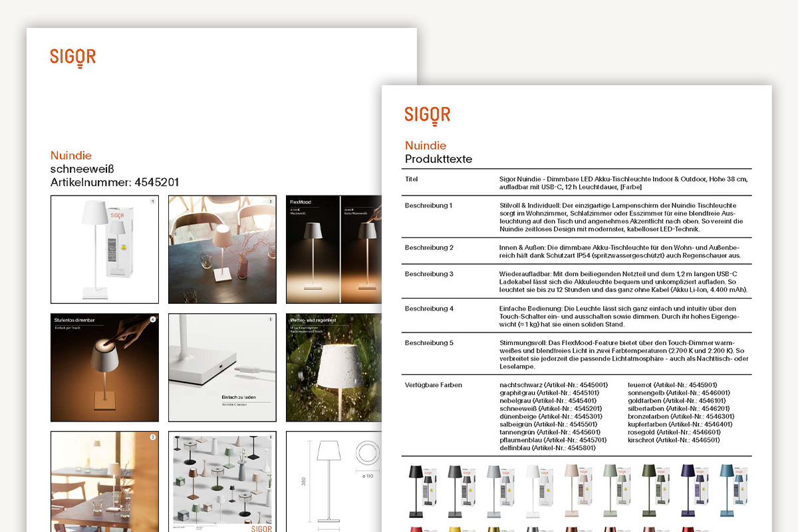
Task: Click 'silberfarben (Artikel-Nr.: 4546201)' entry
Action: click(x=679, y=409)
